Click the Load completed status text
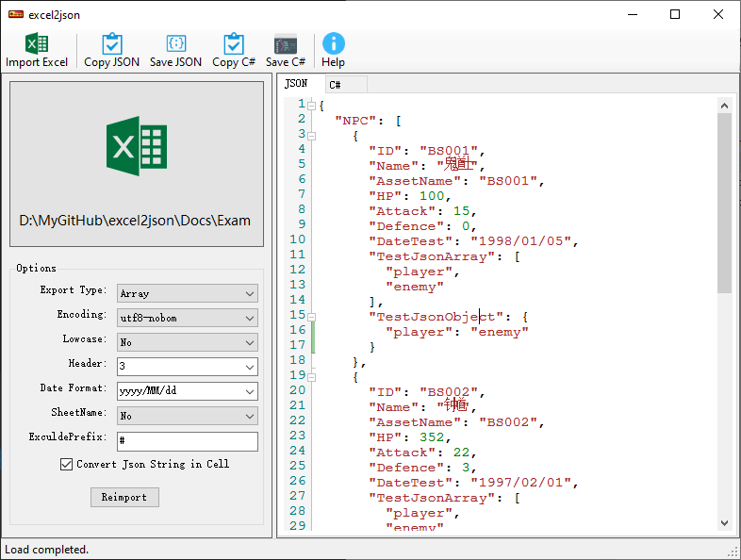Screen dimensions: 741x560 (46, 550)
